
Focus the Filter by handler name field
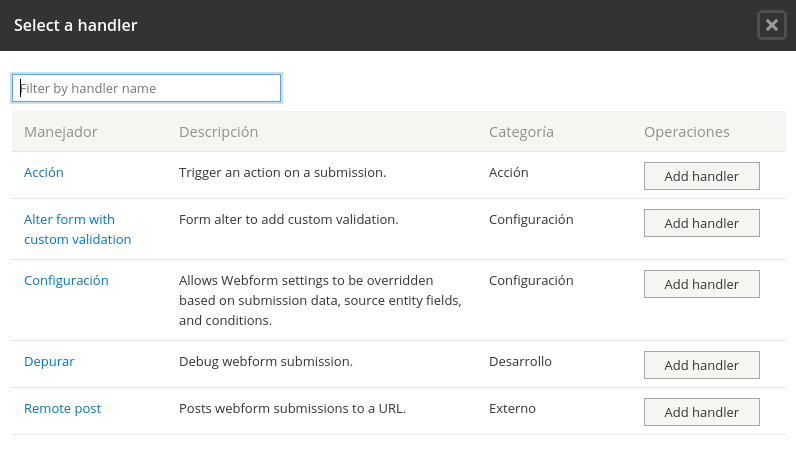146,88
